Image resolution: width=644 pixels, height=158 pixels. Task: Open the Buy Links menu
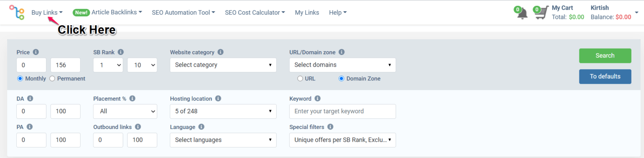(47, 13)
